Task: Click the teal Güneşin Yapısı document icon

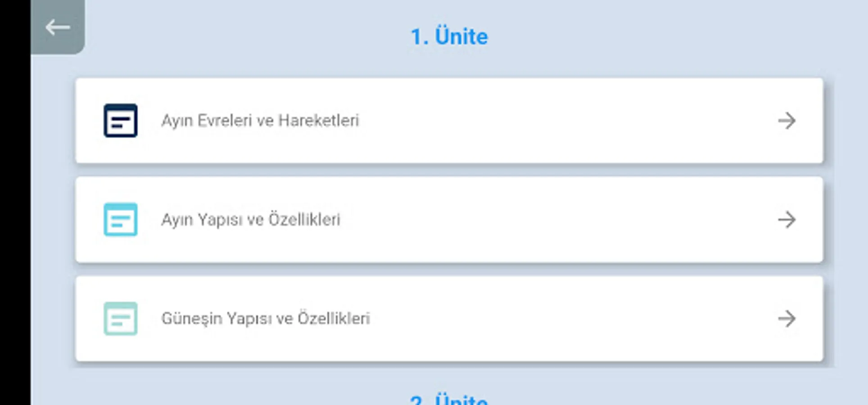Action: coord(120,319)
